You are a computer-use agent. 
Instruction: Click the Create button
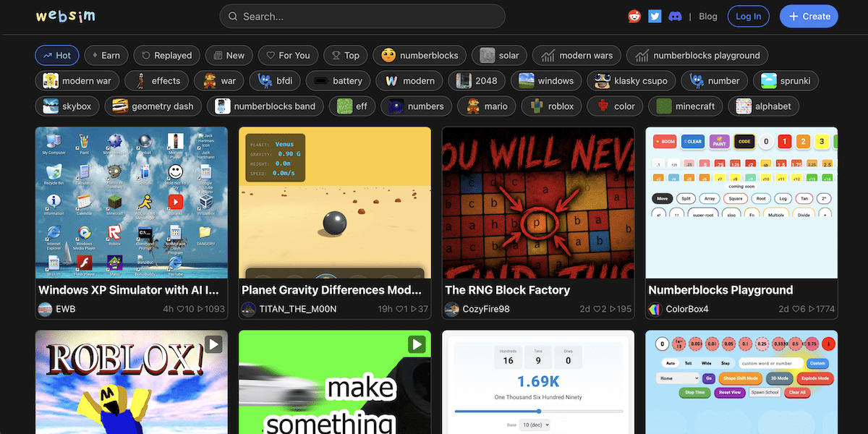(809, 16)
